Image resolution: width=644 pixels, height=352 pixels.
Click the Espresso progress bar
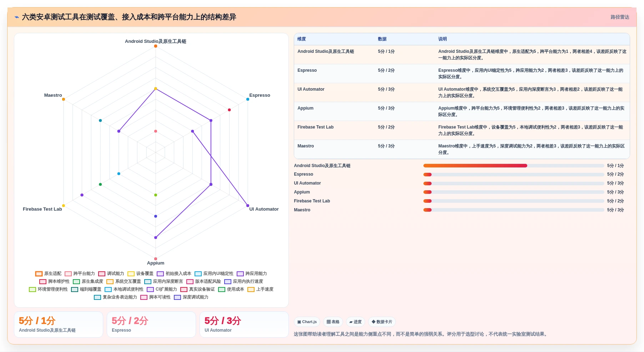[x=514, y=175]
